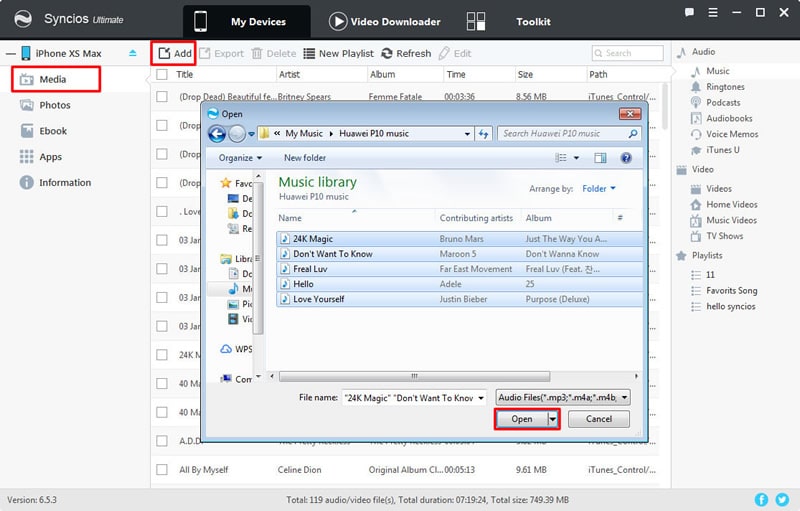Click New folder in dialog
The image size is (800, 511).
(305, 158)
